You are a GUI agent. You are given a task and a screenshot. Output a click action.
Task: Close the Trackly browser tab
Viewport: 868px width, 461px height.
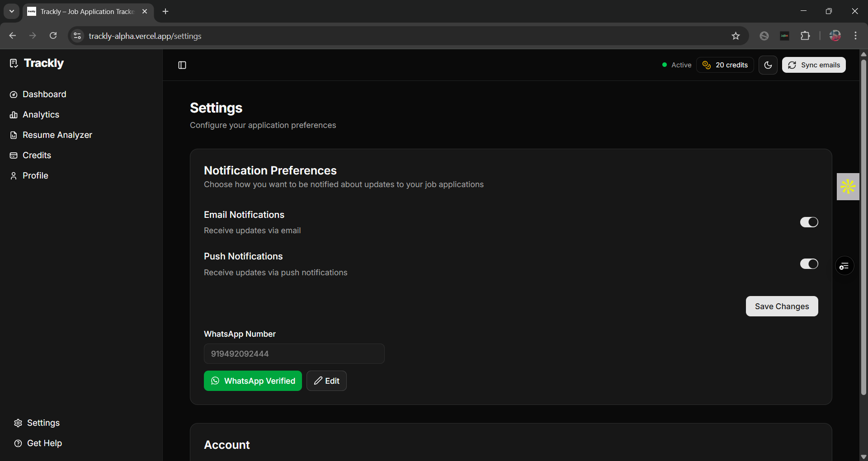coord(145,11)
